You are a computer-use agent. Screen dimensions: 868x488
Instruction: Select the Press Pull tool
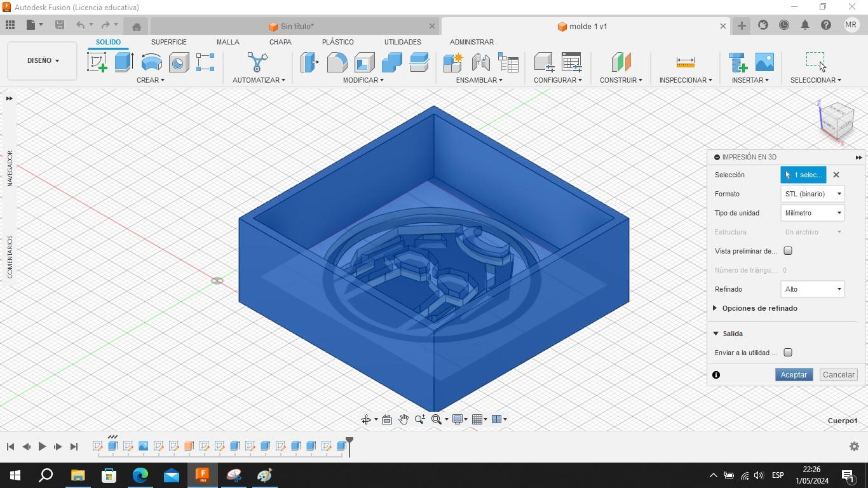point(309,62)
